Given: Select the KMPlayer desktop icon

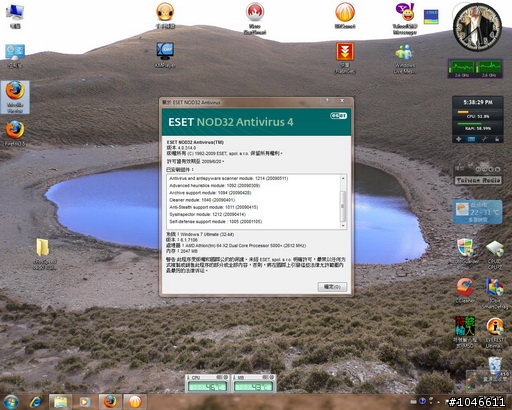Looking at the screenshot, I should tap(165, 55).
